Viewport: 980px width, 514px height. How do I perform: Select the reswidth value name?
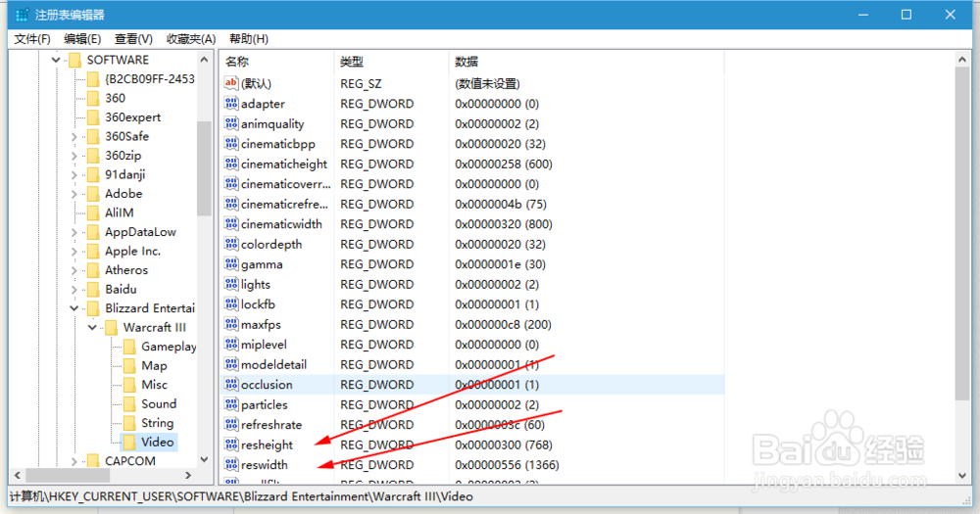tap(265, 465)
